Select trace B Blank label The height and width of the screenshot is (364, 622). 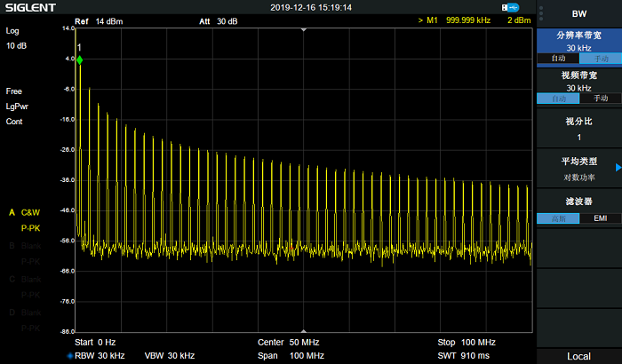[25, 246]
